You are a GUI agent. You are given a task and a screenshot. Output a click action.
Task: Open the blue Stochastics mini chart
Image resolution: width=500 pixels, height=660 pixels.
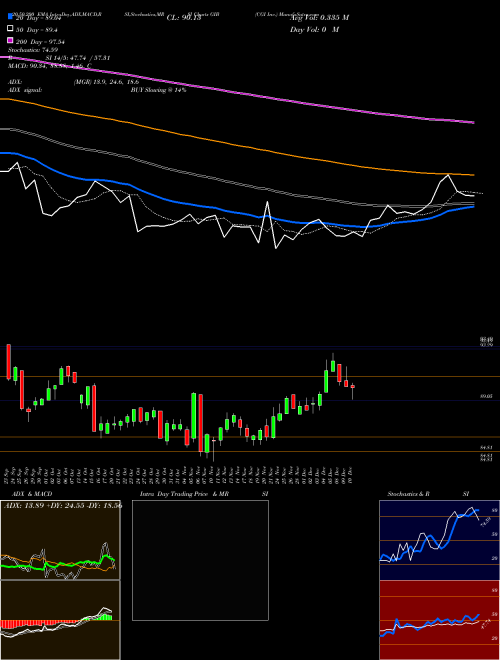[439, 540]
